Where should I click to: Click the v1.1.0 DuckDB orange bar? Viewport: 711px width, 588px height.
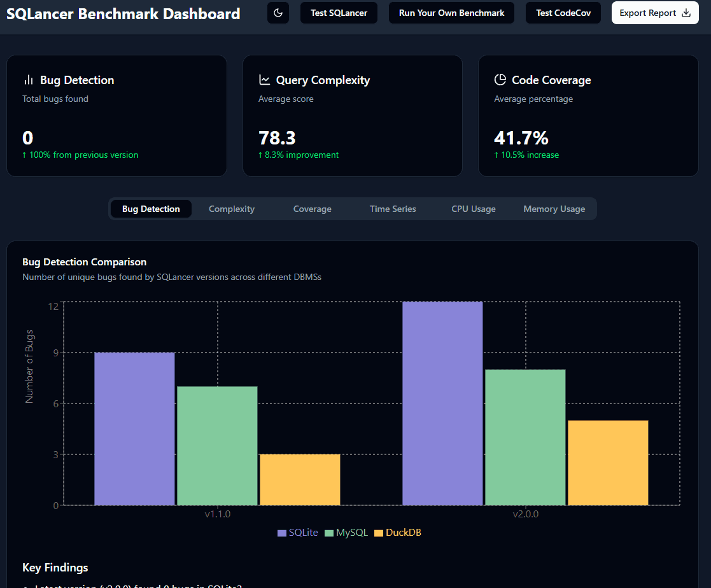[300, 480]
